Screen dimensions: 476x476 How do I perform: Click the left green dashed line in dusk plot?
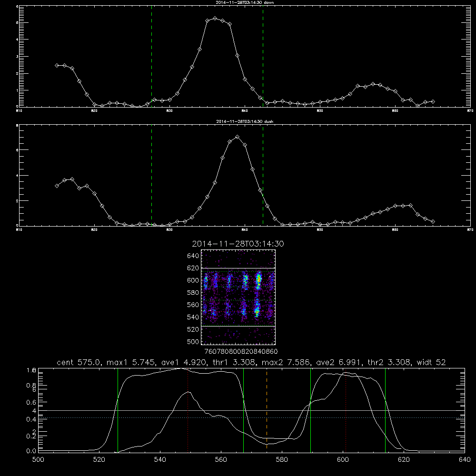pyautogui.click(x=152, y=176)
